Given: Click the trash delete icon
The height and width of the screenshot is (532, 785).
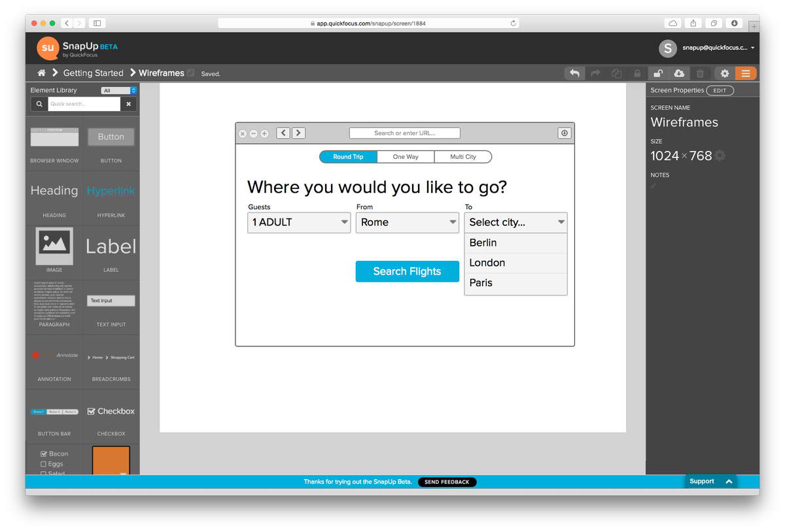Looking at the screenshot, I should (x=700, y=73).
